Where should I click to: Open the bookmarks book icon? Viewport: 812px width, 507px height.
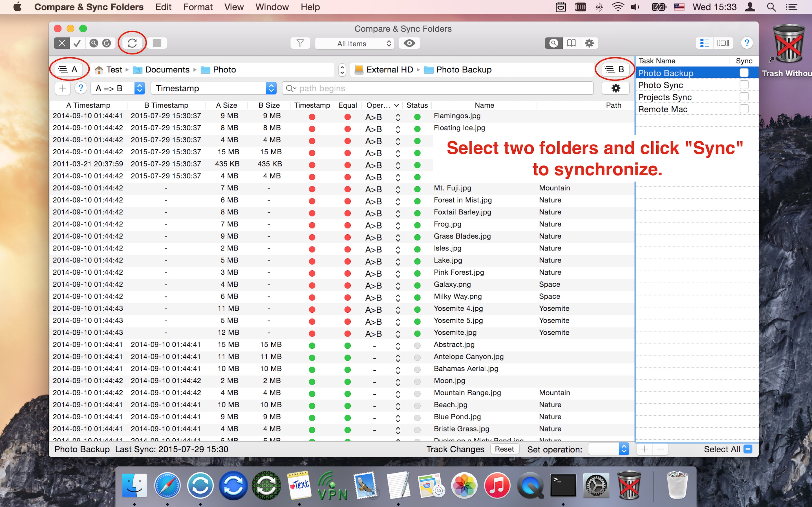click(571, 43)
